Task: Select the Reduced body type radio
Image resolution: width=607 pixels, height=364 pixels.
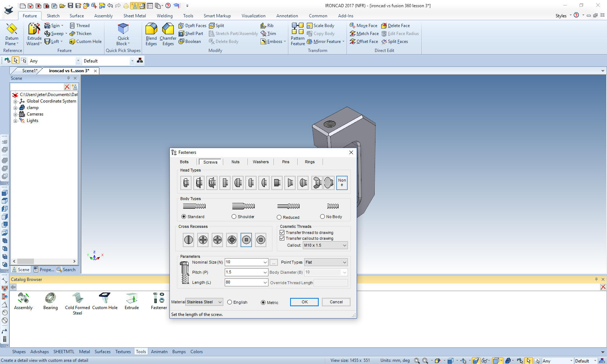Action: 279,217
